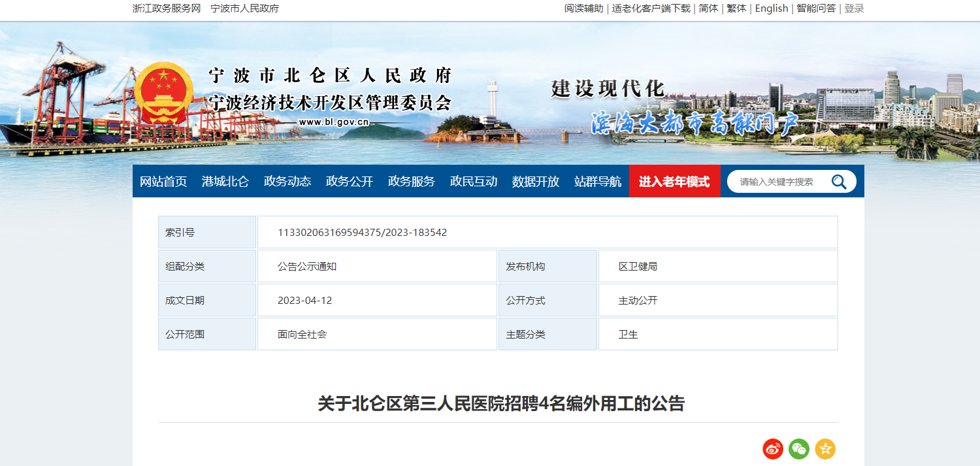Click the search magnifier icon

point(839,182)
